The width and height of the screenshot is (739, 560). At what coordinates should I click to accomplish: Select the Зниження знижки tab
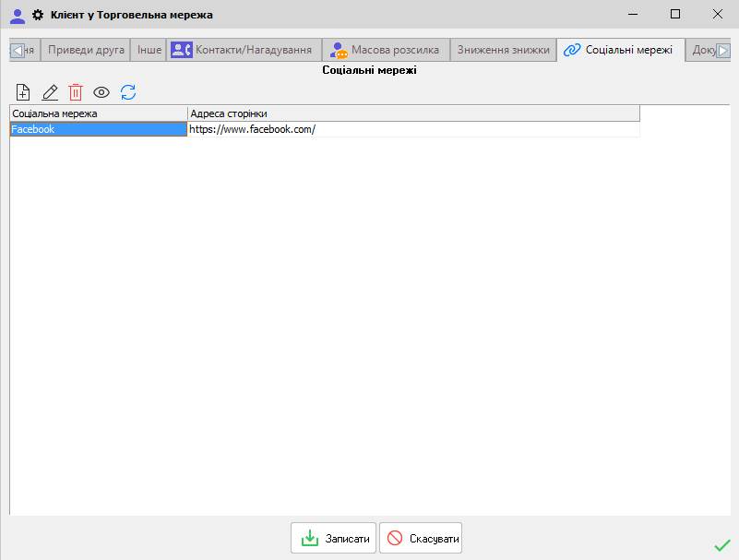504,50
